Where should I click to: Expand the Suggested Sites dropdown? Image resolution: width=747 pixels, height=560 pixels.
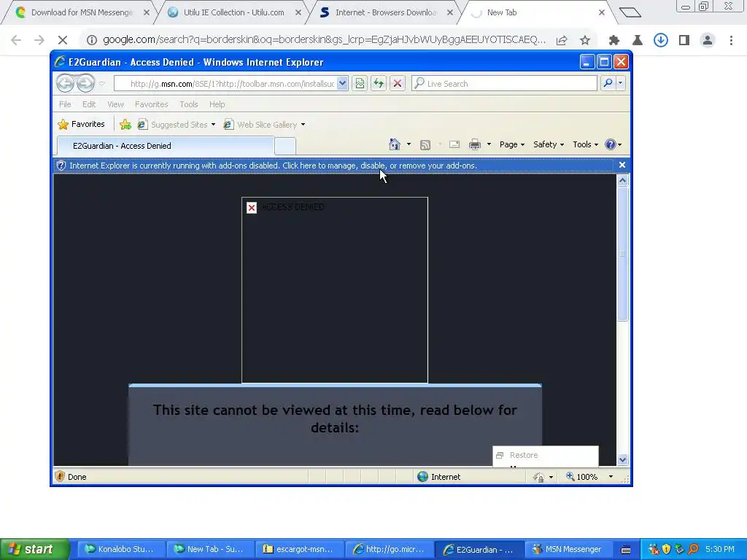[x=213, y=125]
